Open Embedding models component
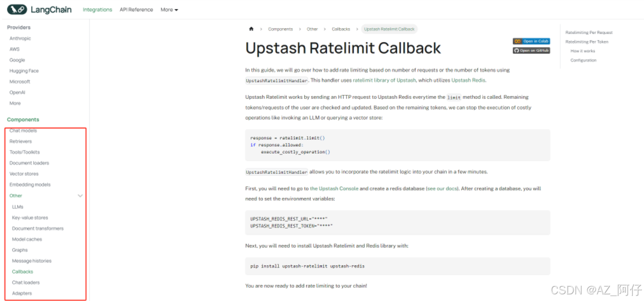This screenshot has height=301, width=644. click(x=30, y=185)
